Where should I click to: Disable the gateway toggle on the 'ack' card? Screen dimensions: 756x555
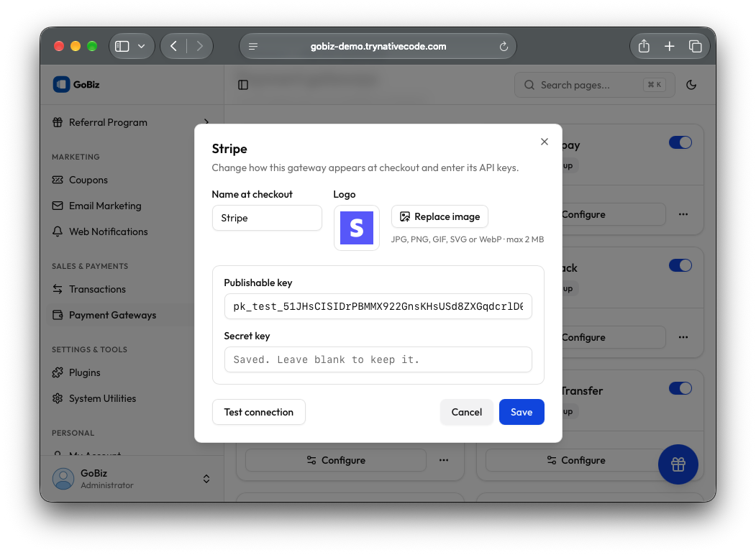[x=680, y=265]
